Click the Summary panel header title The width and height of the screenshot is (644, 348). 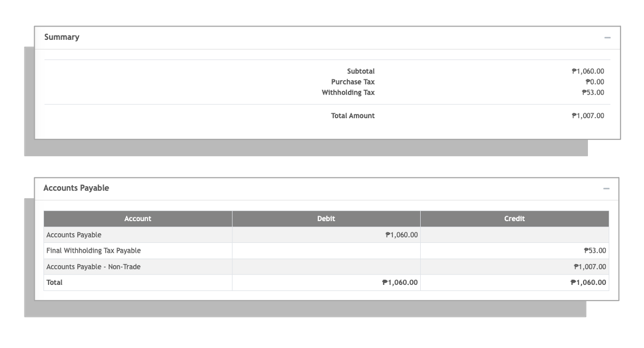(x=62, y=37)
